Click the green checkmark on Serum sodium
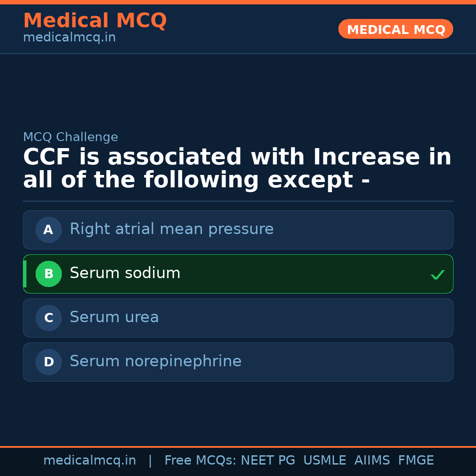476x476 pixels. click(x=437, y=275)
